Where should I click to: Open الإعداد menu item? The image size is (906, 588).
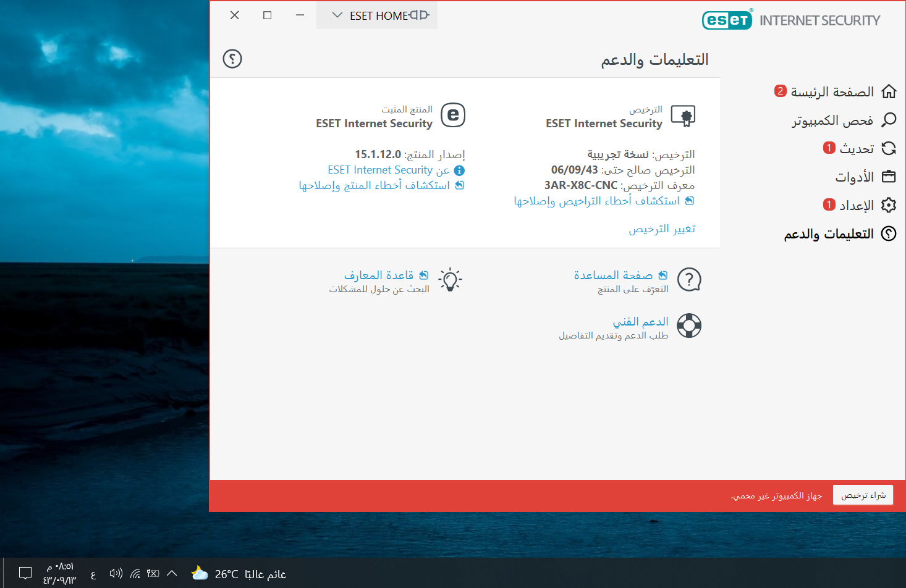pos(857,206)
